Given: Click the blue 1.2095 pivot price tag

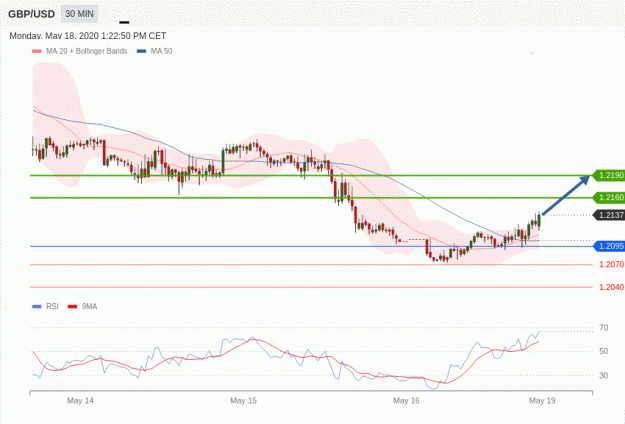Looking at the screenshot, I should tap(609, 246).
